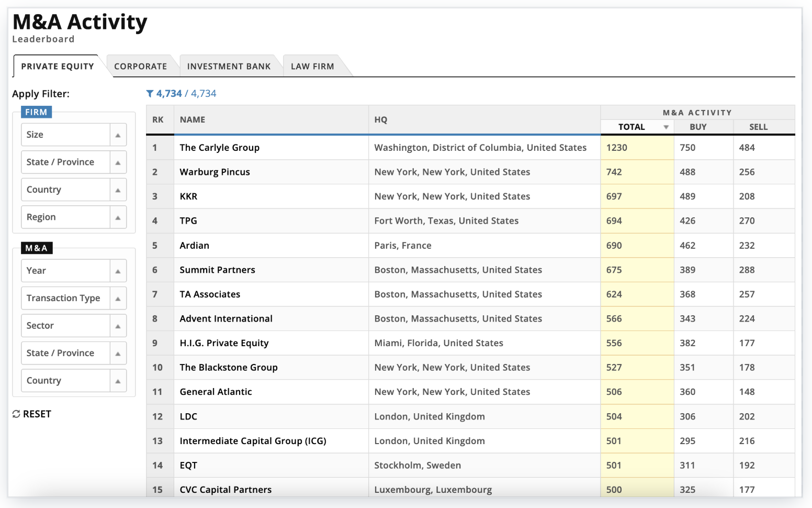Click the M&A section badge
The width and height of the screenshot is (812, 508).
point(36,248)
